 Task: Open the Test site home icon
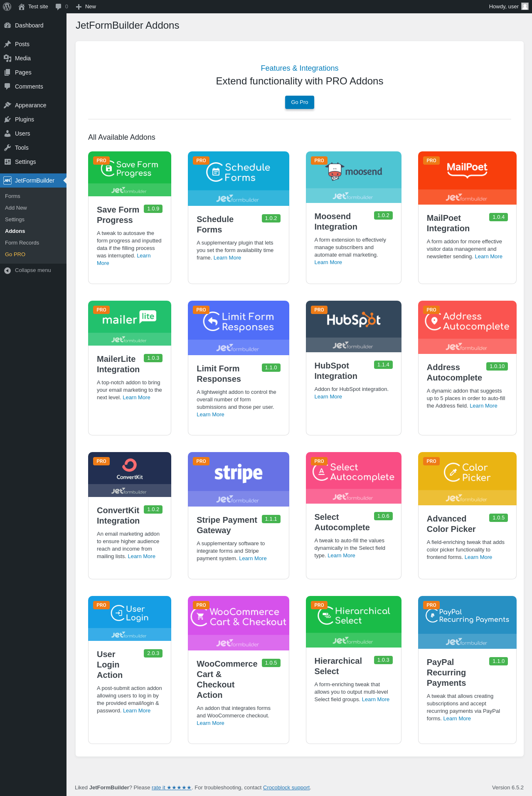[22, 7]
